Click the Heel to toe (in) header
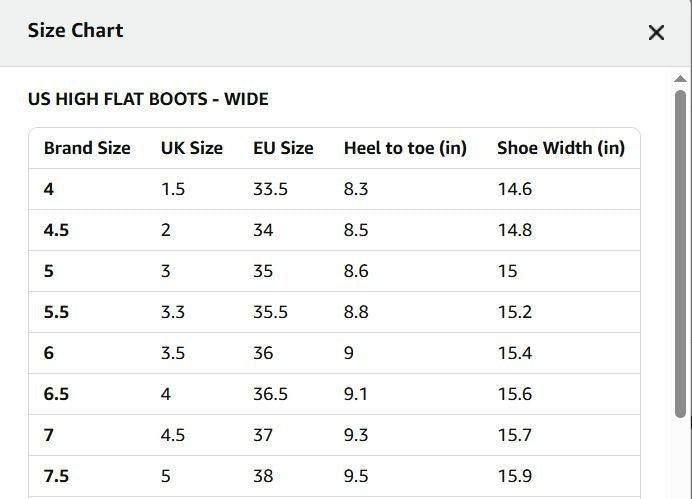 coord(405,148)
